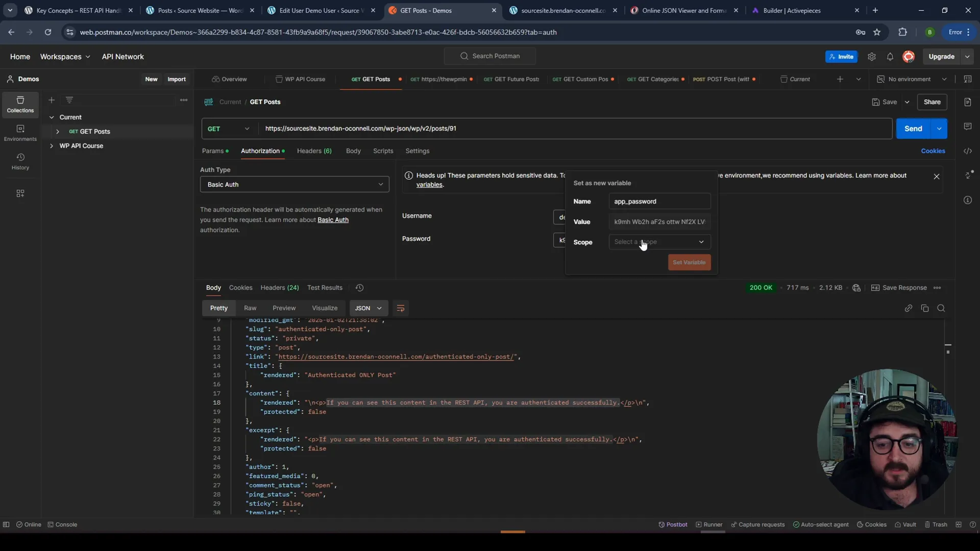This screenshot has height=551, width=980.
Task: Open the request tabs overflow chevron
Action: [x=859, y=79]
